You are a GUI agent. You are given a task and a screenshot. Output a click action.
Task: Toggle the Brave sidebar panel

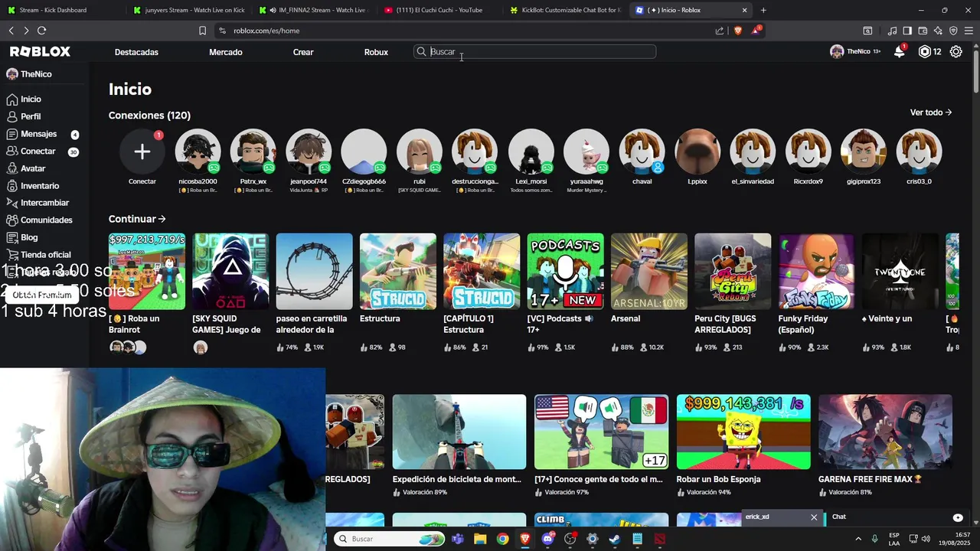(907, 31)
